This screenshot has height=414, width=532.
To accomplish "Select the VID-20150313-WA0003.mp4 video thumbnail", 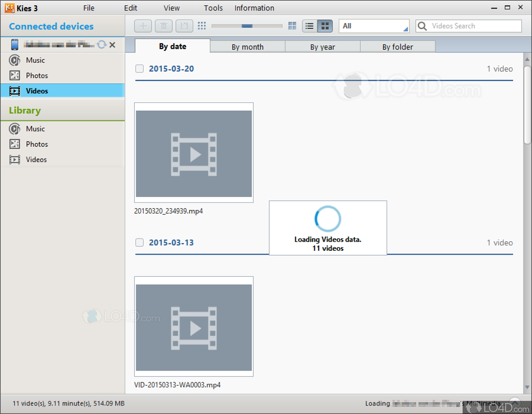I will pos(194,326).
